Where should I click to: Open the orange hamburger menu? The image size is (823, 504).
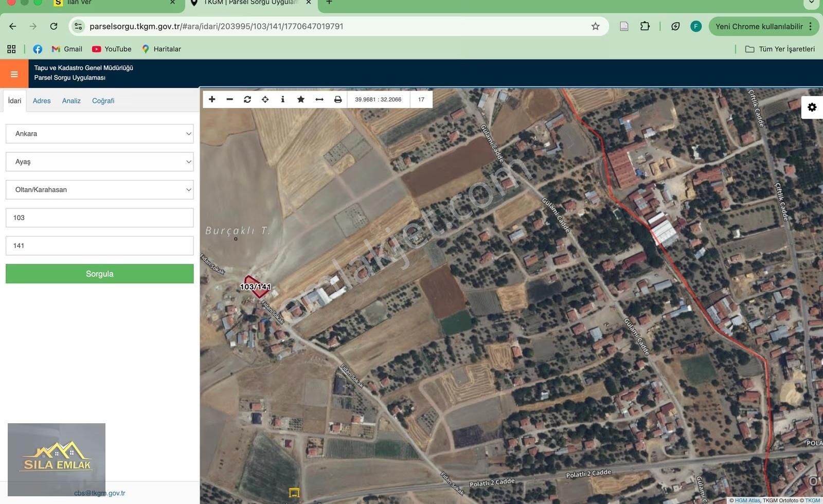[x=14, y=74]
